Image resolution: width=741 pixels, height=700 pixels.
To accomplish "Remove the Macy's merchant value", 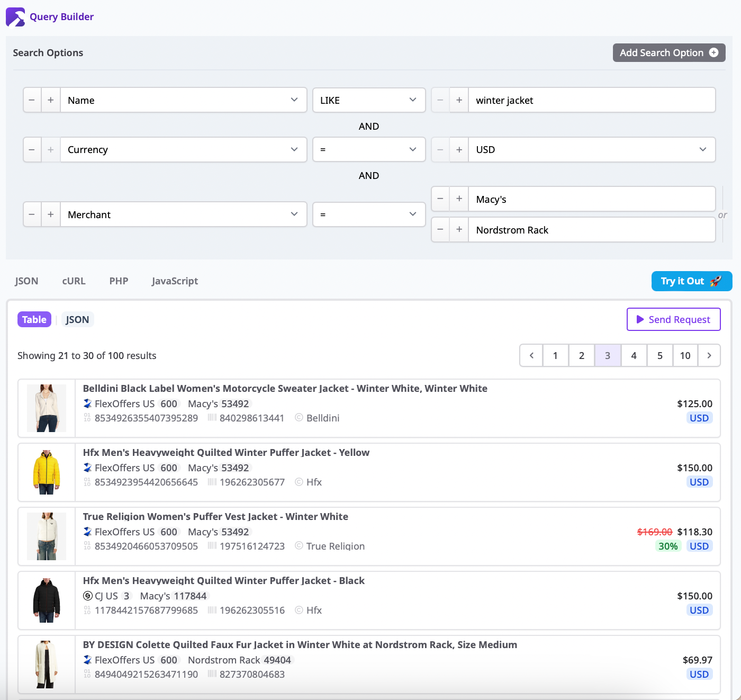I will [x=440, y=199].
